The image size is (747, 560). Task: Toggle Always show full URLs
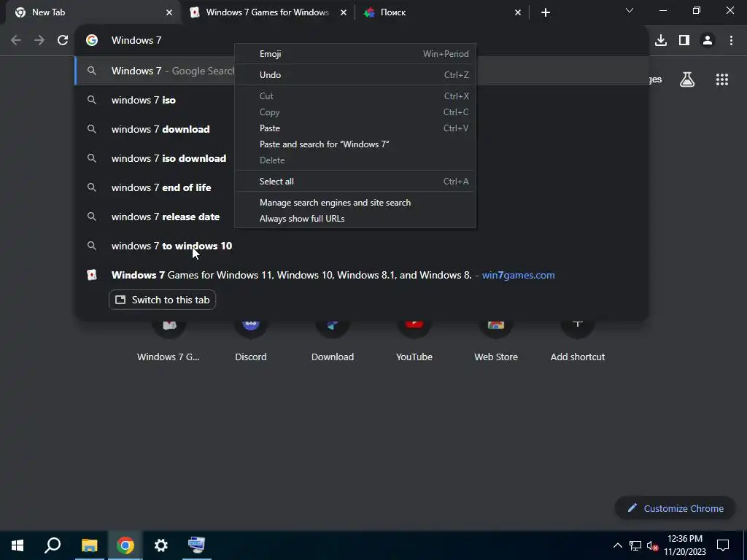355,219
